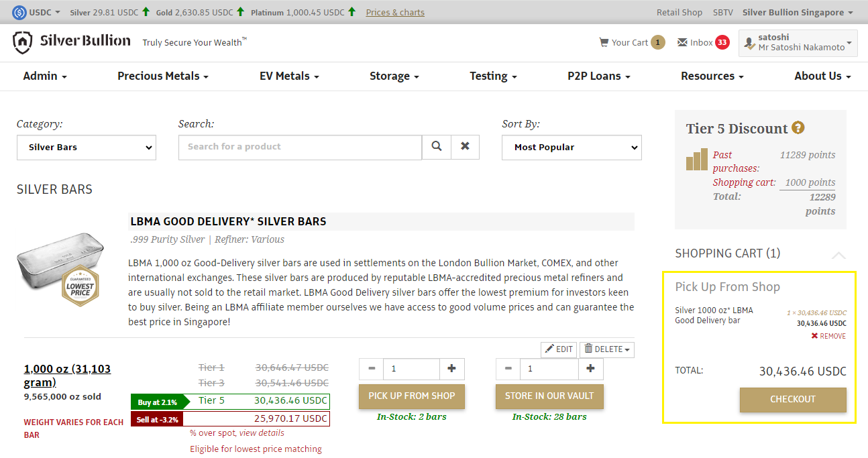Click the Edit pencil button
The image size is (868, 458).
coord(559,349)
